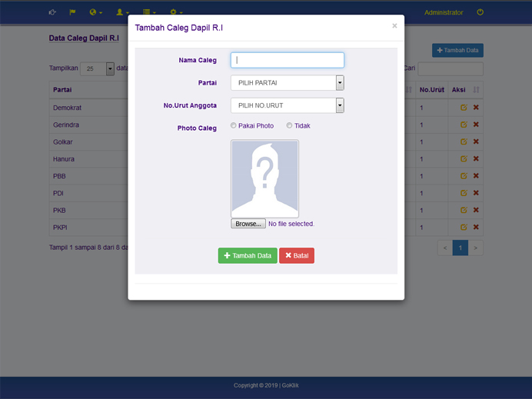
Task: Click the flag icon in top navbar
Action: (72, 12)
